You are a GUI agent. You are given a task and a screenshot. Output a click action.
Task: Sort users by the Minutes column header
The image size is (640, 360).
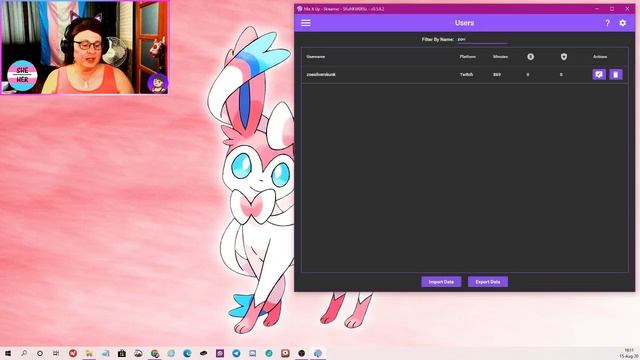point(500,57)
